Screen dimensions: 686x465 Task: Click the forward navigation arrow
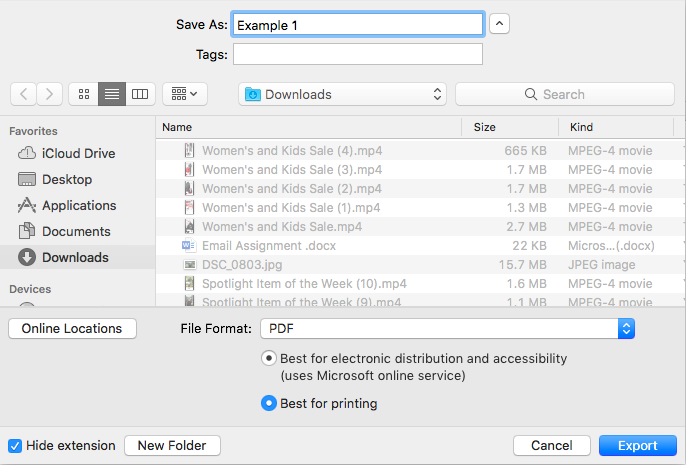50,94
